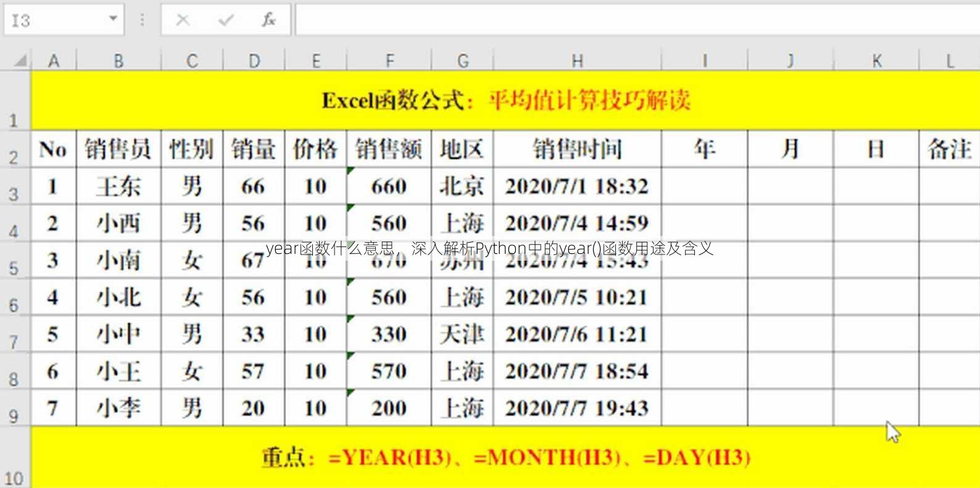Viewport: 980px width, 488px height.
Task: Click the date cell '2020/7/6 11:21'
Action: point(577,334)
